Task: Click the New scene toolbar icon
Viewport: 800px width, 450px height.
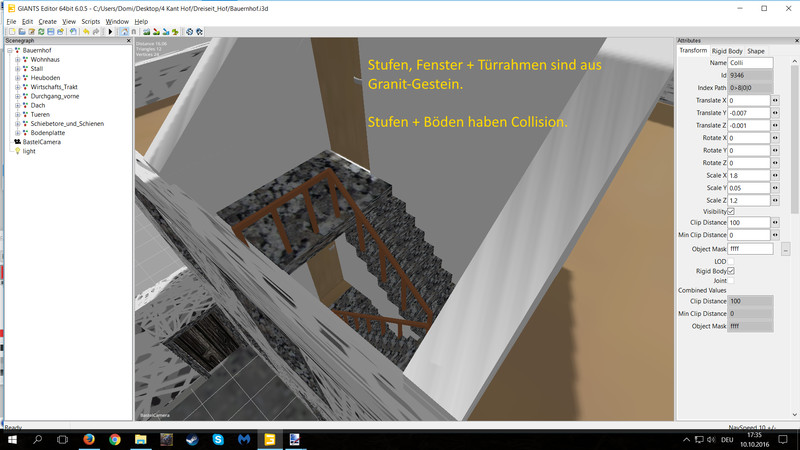Action: tap(10, 31)
